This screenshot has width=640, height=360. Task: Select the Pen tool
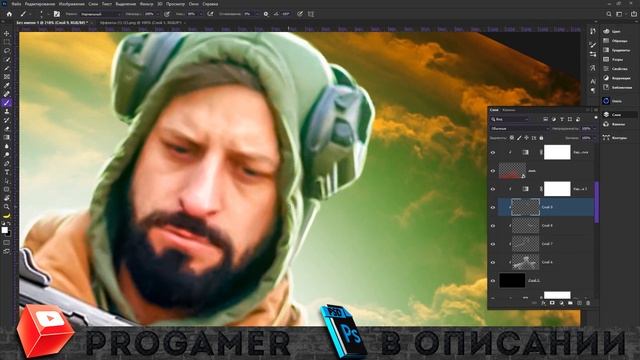[x=7, y=164]
